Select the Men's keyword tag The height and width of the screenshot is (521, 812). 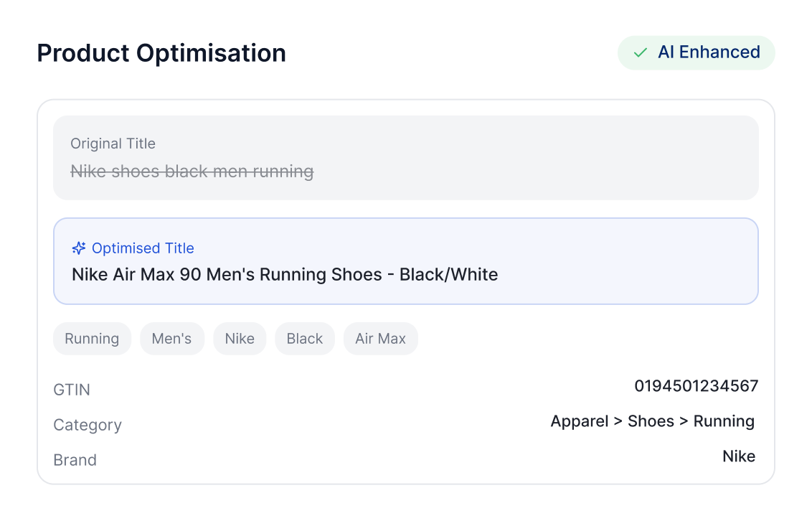point(172,339)
